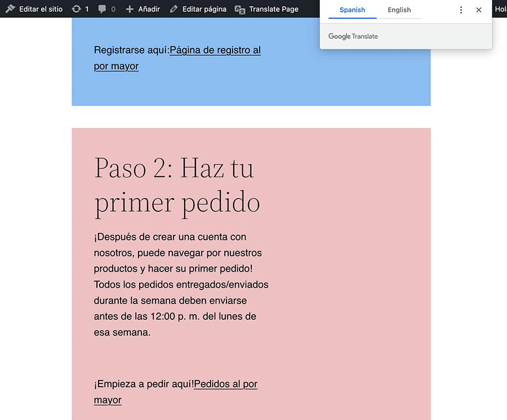Switch to the Spanish tab
507x420 pixels.
click(352, 10)
